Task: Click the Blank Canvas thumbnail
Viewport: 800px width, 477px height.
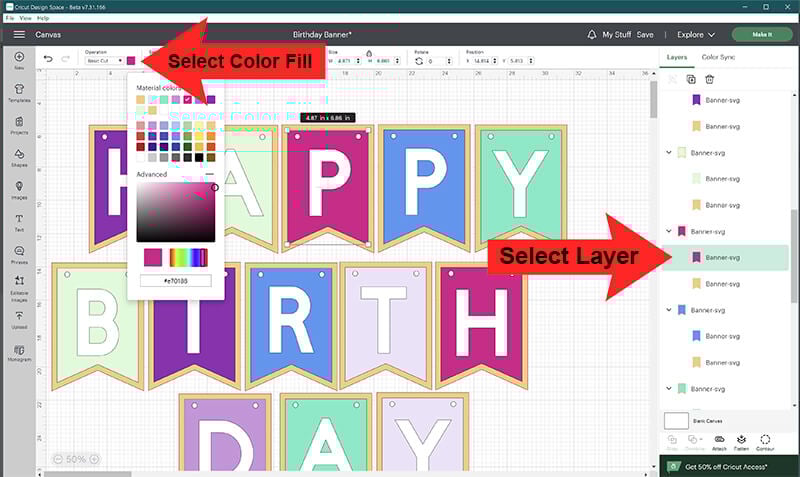Action: click(676, 421)
